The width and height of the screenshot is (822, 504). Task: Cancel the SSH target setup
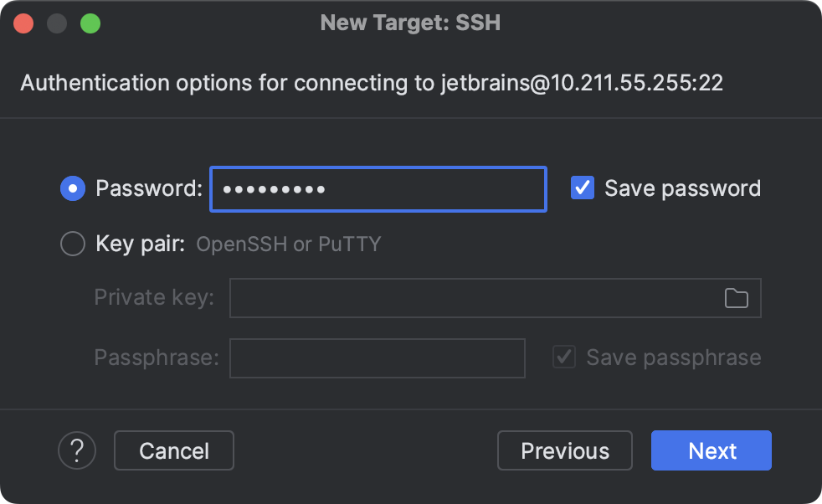[x=173, y=450]
